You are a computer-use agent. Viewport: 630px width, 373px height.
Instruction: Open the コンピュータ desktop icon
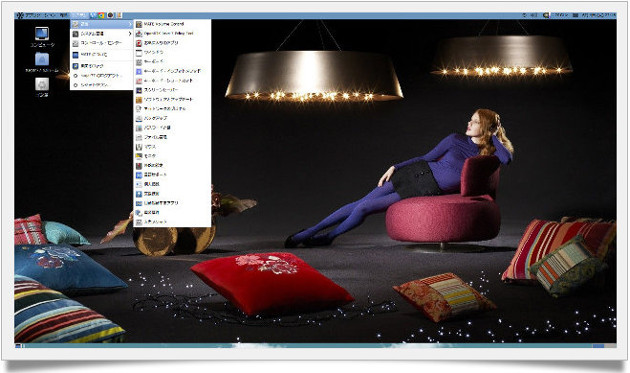(42, 37)
